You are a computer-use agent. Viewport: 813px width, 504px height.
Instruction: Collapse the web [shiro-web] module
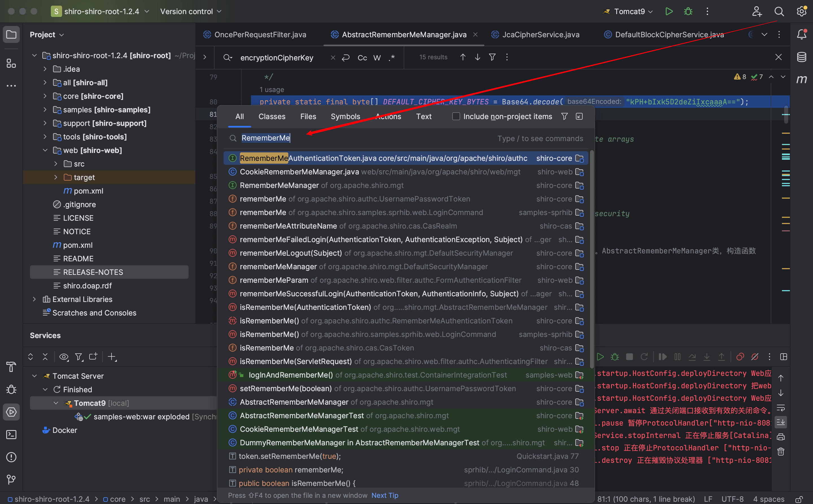coord(45,150)
